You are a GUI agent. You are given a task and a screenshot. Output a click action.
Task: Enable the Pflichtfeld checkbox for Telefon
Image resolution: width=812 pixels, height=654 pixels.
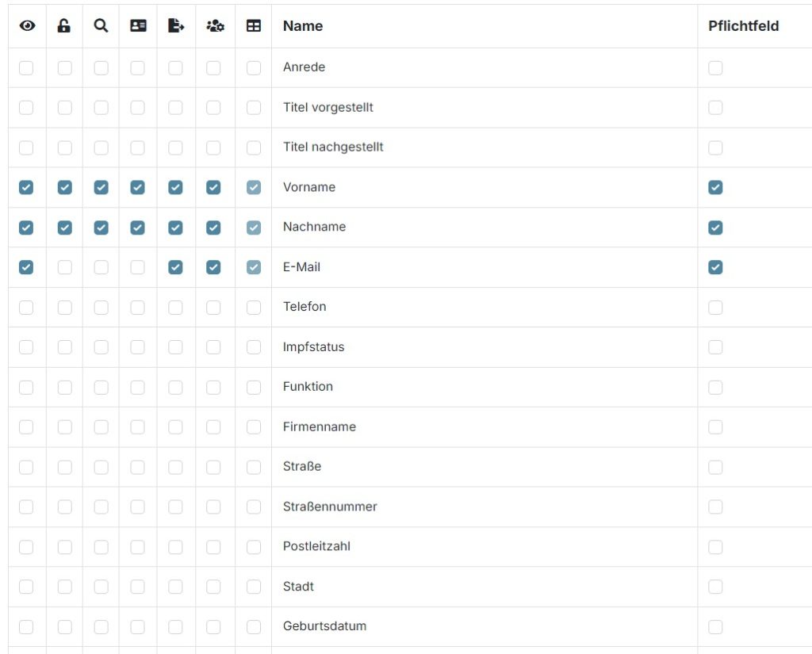tap(715, 308)
